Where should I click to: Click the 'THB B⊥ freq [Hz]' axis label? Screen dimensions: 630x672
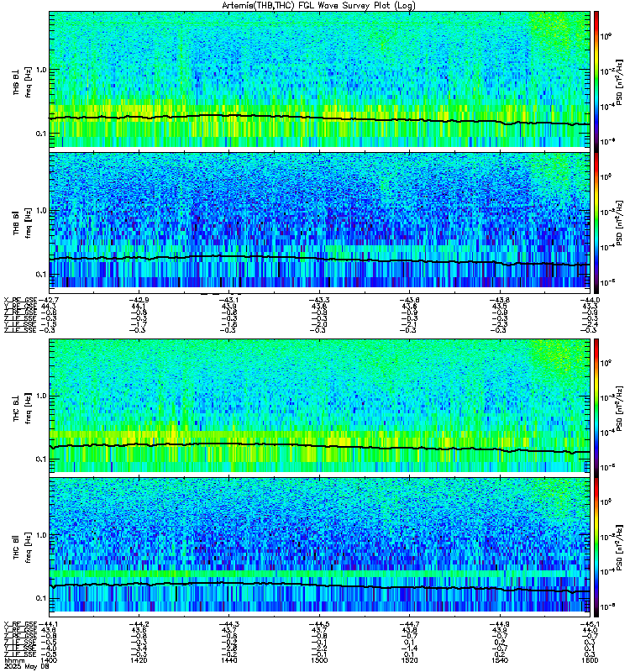click(22, 81)
